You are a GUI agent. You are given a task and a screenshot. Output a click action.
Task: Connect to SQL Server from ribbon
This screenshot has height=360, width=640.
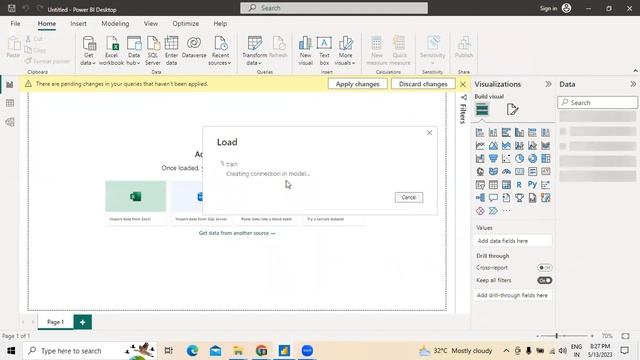153,51
